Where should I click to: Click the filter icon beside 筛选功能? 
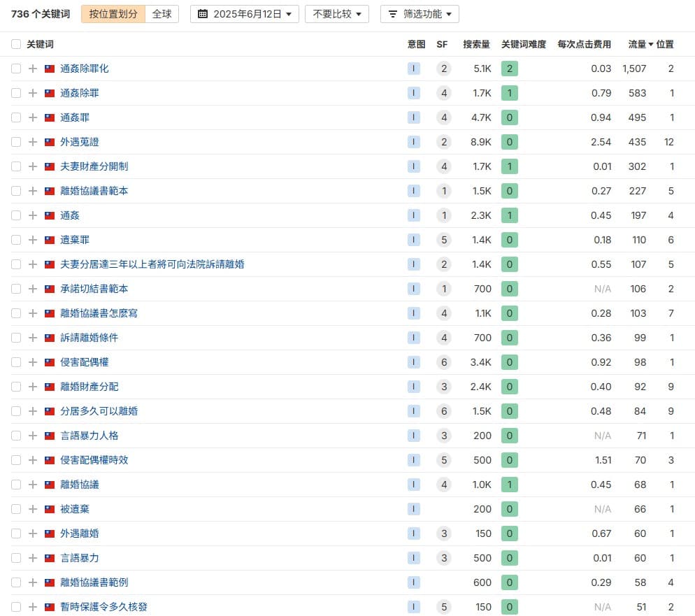click(x=393, y=14)
